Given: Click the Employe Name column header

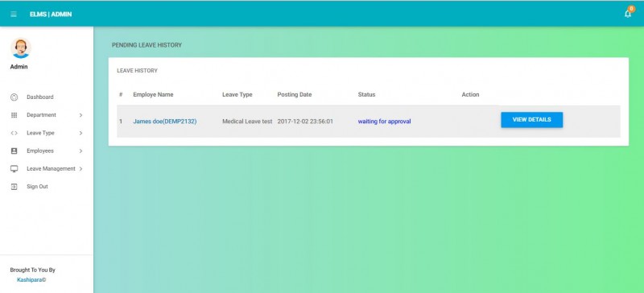Looking at the screenshot, I should point(153,94).
